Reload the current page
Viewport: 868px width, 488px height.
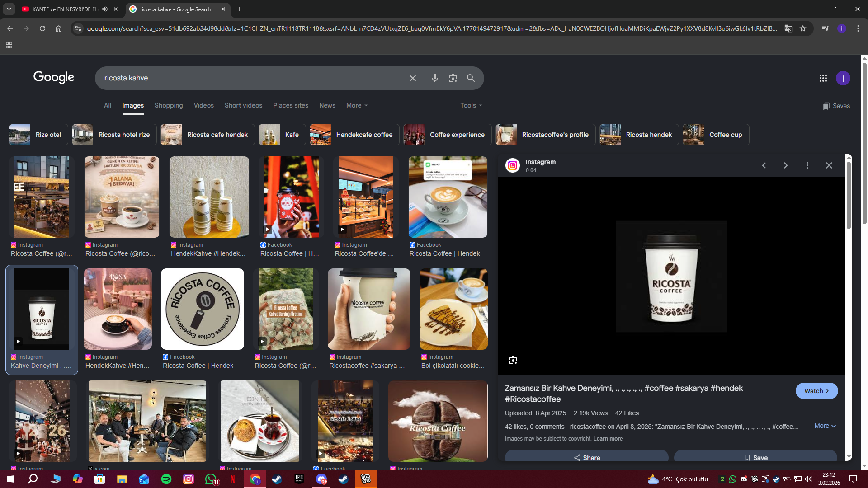pyautogui.click(x=42, y=28)
